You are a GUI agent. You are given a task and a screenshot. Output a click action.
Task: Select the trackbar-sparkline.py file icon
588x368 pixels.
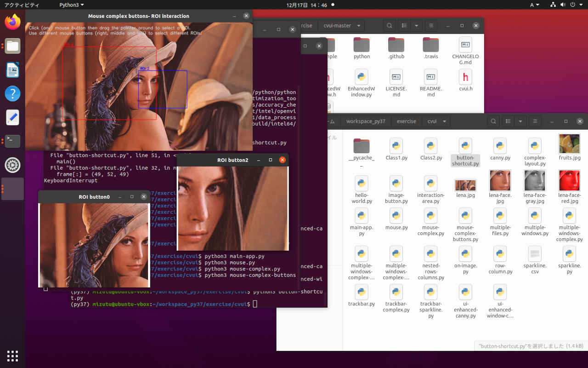point(431,292)
